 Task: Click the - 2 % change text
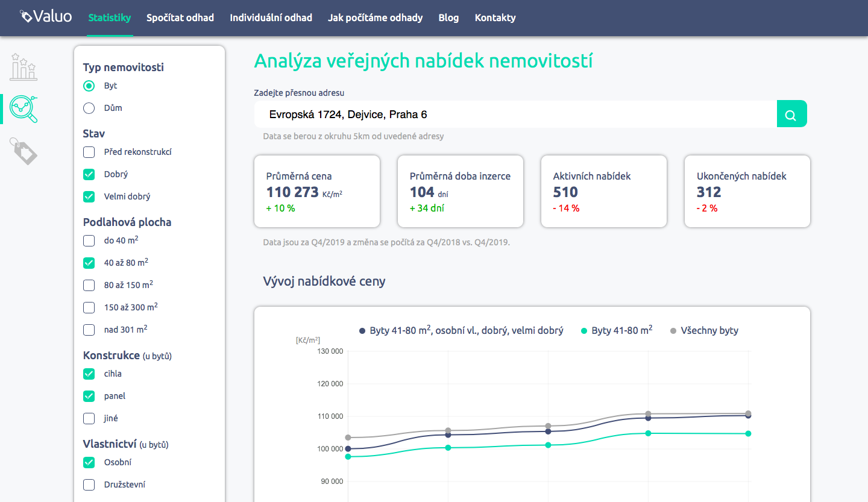point(707,209)
